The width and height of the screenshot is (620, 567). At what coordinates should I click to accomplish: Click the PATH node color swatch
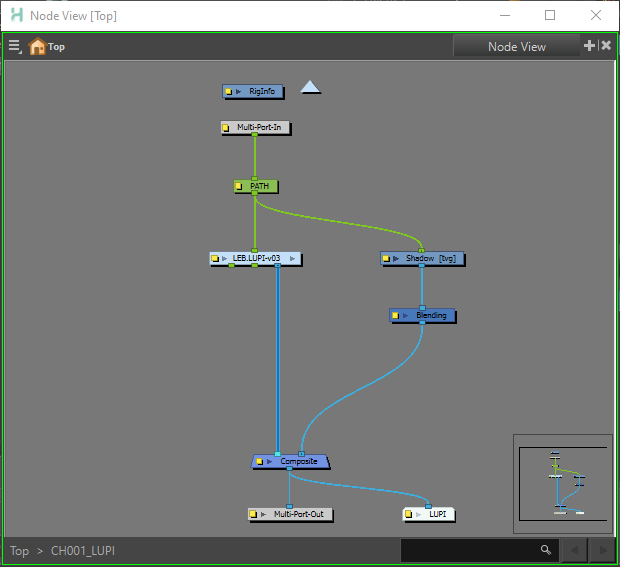click(x=240, y=187)
